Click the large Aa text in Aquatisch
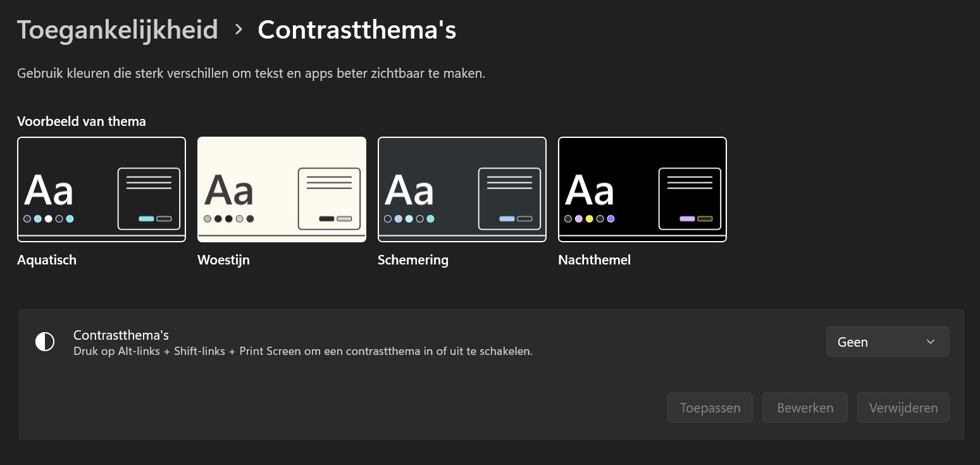 tap(49, 190)
